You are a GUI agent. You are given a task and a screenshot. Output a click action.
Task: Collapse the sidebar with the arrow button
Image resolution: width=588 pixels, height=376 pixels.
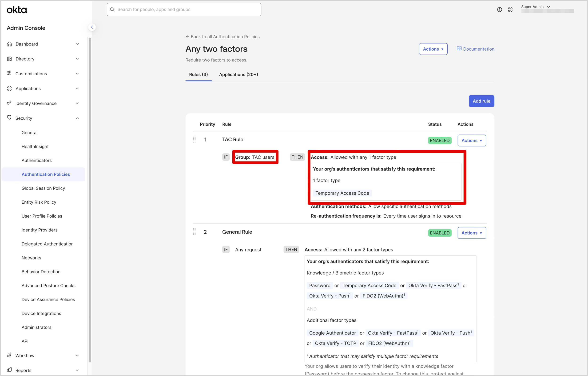coord(92,27)
